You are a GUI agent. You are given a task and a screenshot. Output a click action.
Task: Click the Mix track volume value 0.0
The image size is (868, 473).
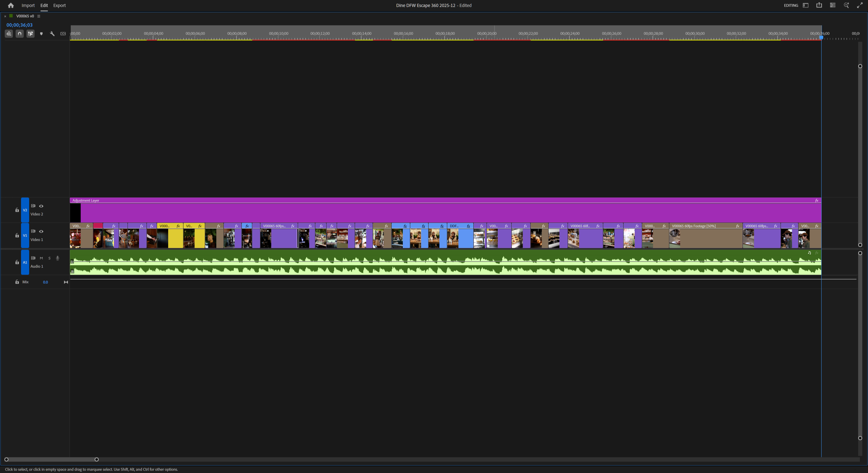[45, 282]
